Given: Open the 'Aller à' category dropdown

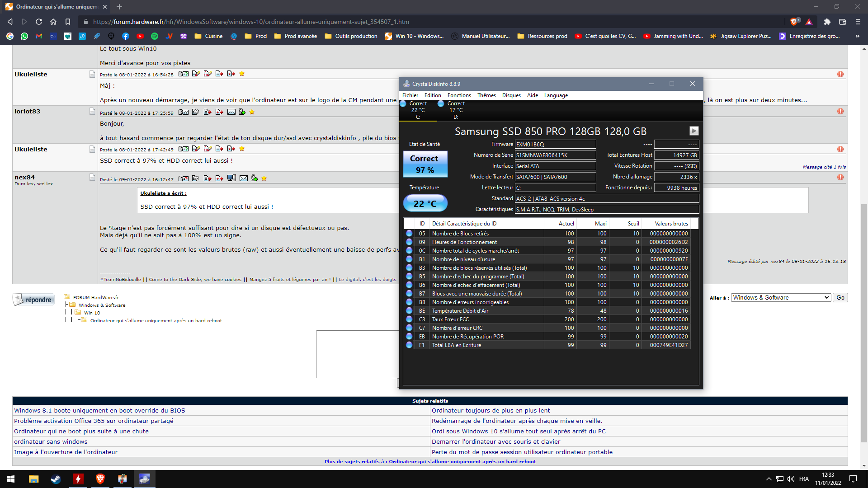Looking at the screenshot, I should (781, 297).
